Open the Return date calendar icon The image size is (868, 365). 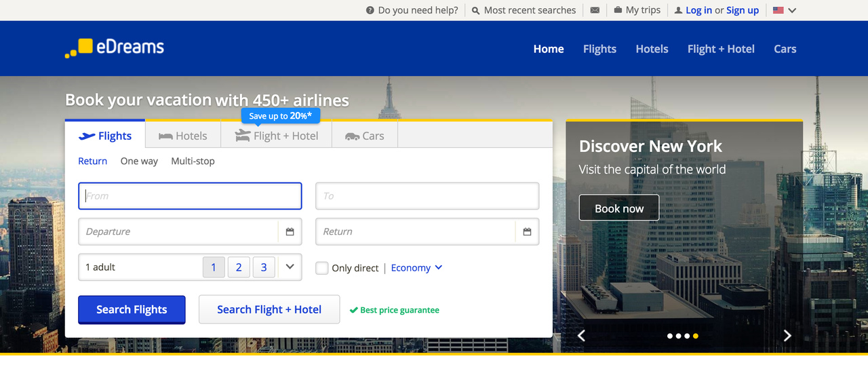(528, 231)
